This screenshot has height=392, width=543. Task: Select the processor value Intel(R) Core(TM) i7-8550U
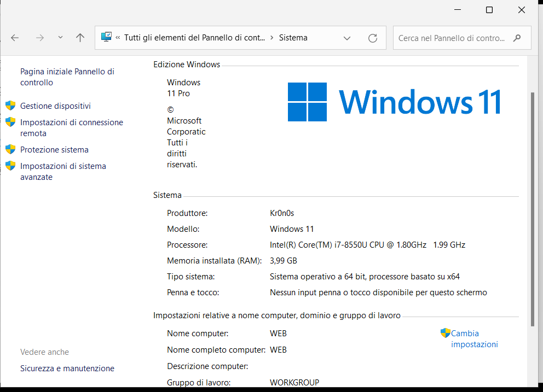click(367, 245)
